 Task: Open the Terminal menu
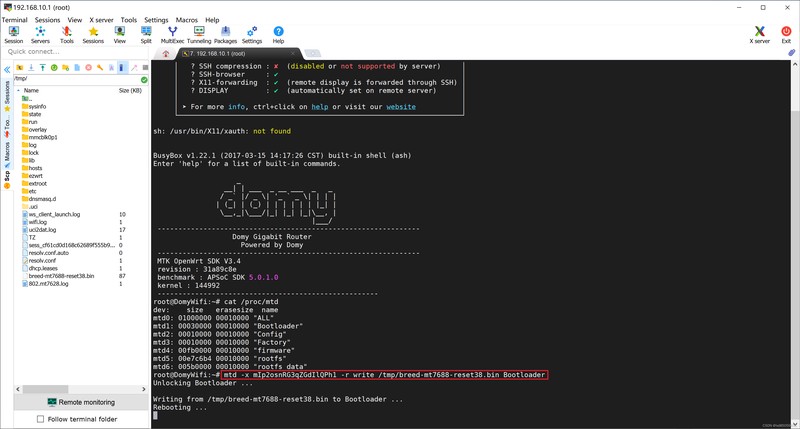point(14,20)
